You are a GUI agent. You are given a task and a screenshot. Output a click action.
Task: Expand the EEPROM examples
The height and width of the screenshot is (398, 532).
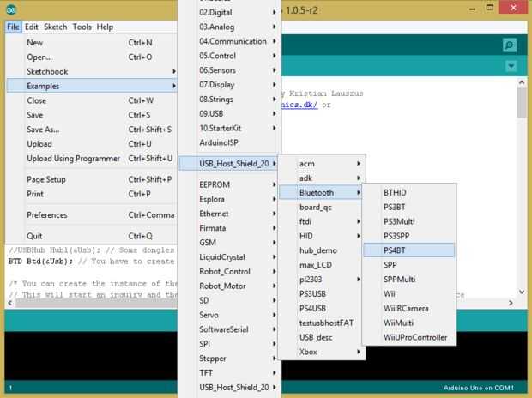click(x=229, y=184)
